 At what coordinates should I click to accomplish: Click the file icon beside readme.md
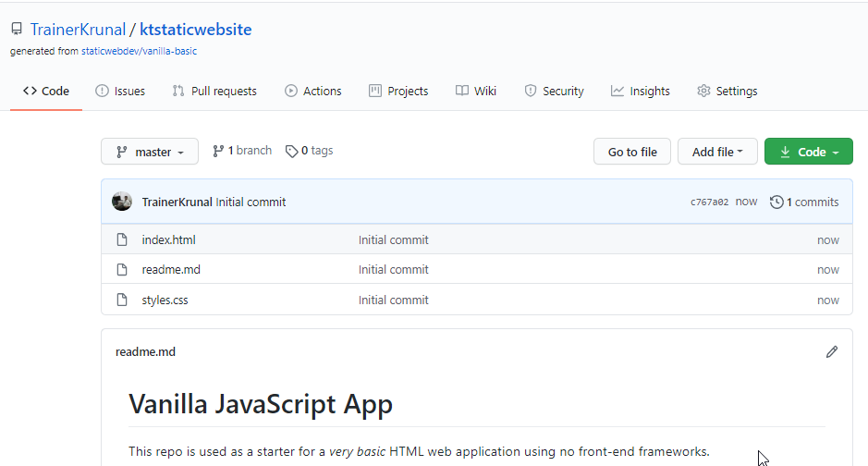tap(122, 270)
